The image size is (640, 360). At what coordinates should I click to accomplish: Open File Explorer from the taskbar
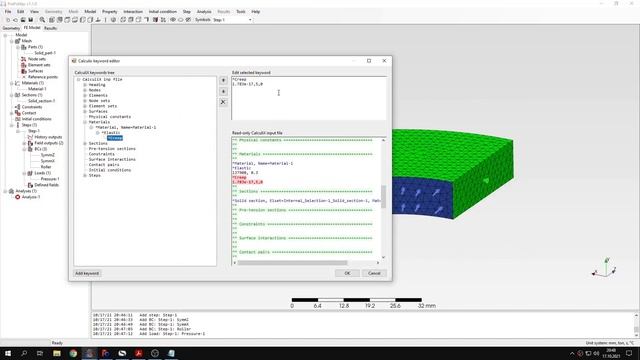(57, 353)
